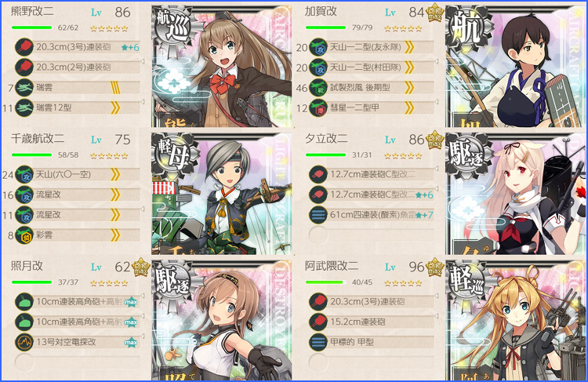Open 熊野改二 character card thumbnail
Image resolution: width=588 pixels, height=382 pixels.
click(x=222, y=66)
